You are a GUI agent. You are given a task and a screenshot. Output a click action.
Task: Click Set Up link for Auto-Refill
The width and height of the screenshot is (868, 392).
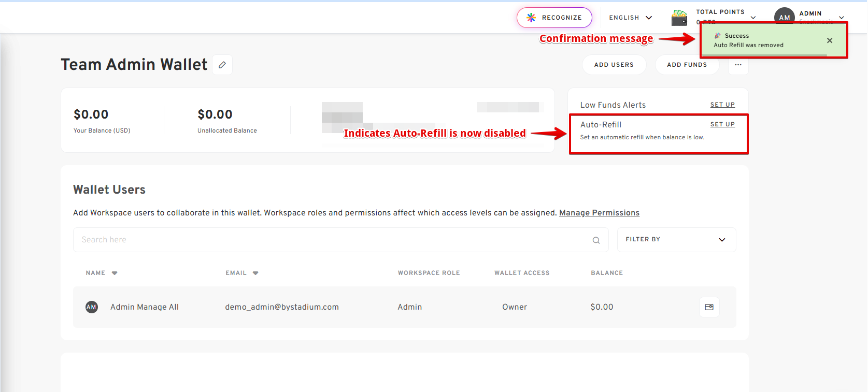tap(722, 124)
